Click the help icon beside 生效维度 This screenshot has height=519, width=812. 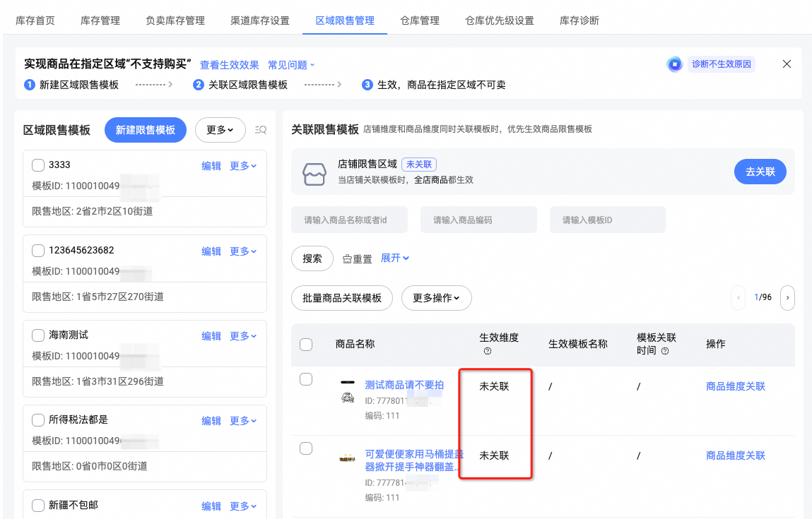(x=488, y=351)
